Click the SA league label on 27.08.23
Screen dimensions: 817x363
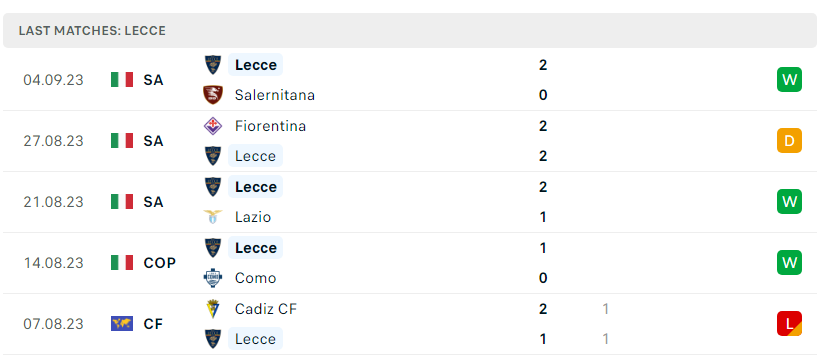click(153, 141)
